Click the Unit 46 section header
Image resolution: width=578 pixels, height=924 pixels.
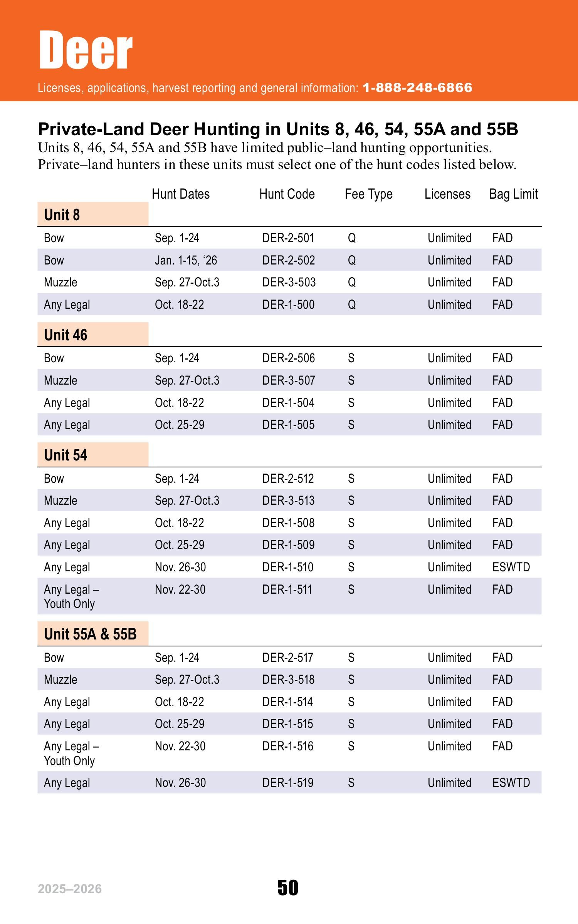point(93,335)
